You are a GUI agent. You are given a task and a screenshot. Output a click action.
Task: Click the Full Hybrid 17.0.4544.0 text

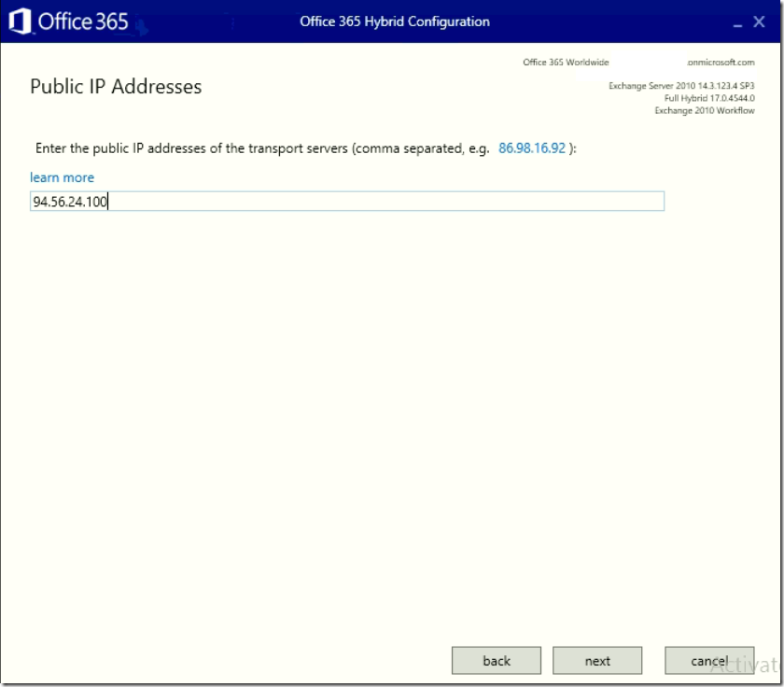tap(709, 98)
